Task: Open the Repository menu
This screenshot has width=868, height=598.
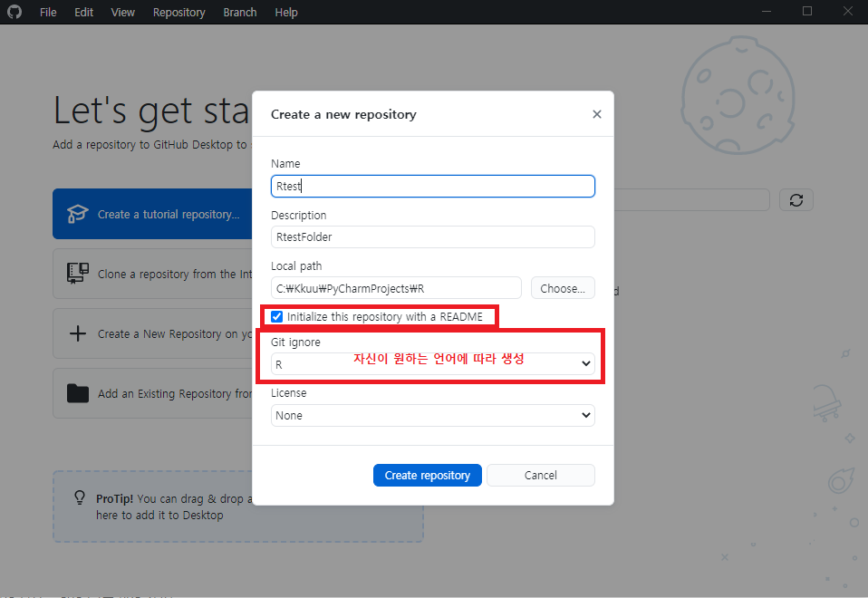Action: pos(178,12)
